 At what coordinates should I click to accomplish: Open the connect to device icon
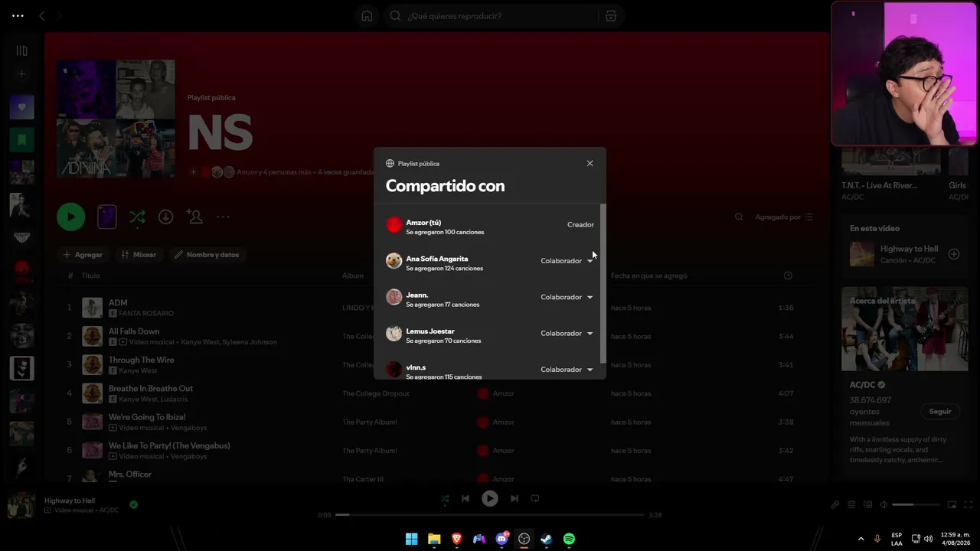click(867, 505)
